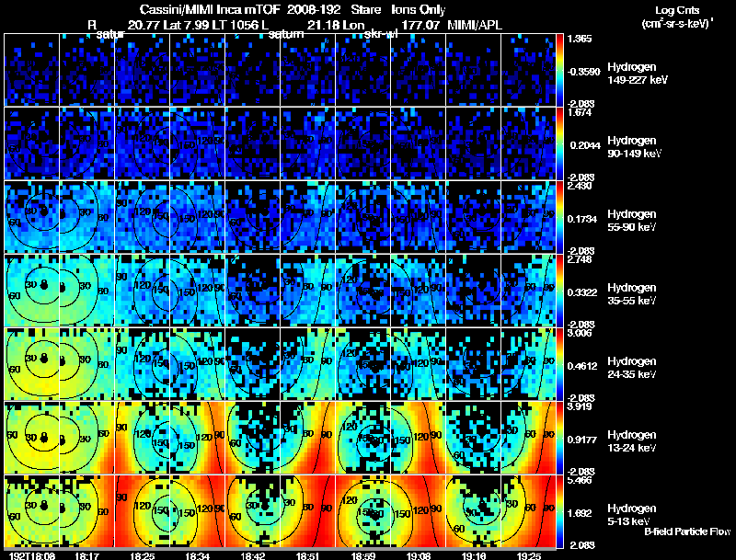The height and width of the screenshot is (560, 736).
Task: Click the 5-13 keV image panel at 19:16
Action: (x=474, y=511)
